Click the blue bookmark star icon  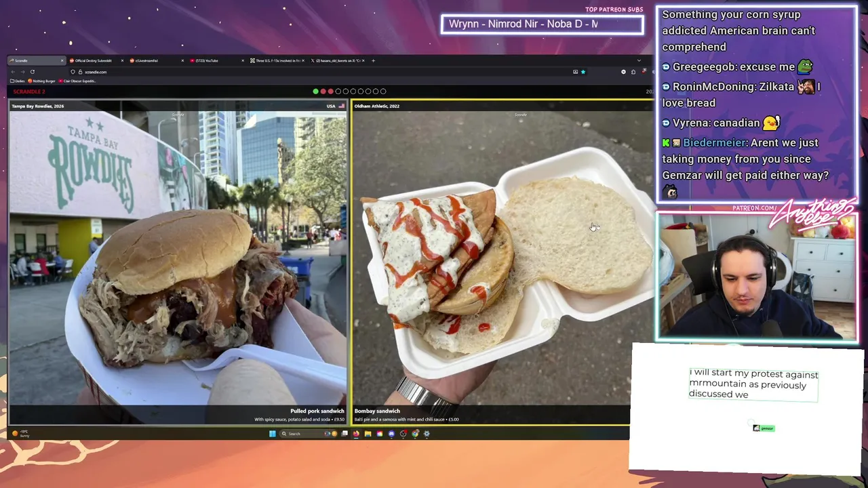(583, 71)
